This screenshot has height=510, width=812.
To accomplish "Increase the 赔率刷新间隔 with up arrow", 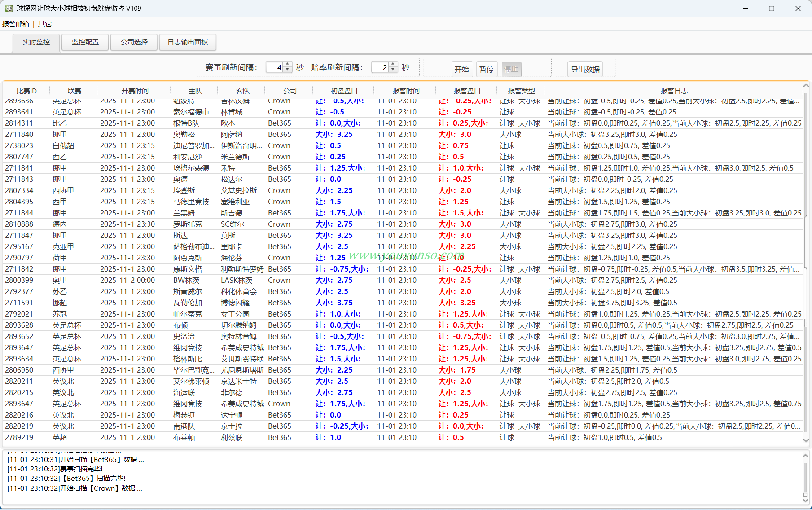I will click(x=393, y=65).
